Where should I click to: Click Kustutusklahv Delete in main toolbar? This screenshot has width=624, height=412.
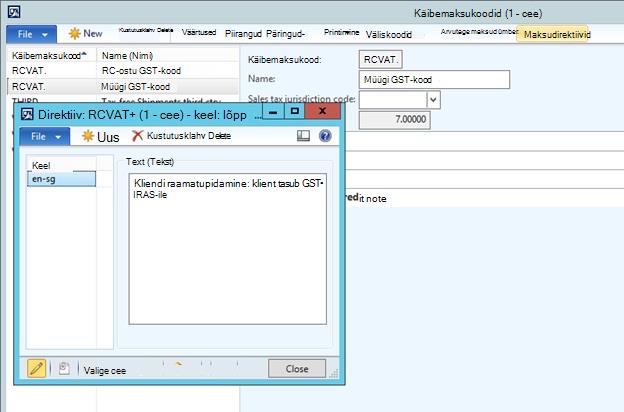[x=146, y=30]
